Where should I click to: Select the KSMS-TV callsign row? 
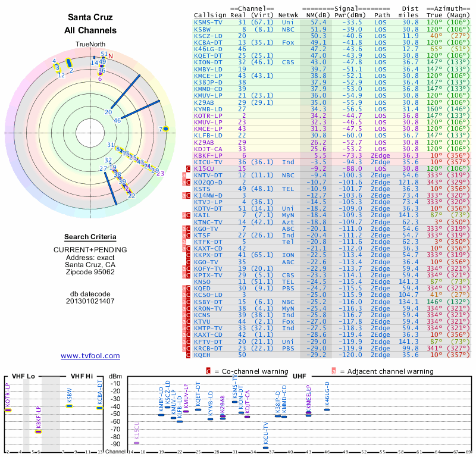209,22
